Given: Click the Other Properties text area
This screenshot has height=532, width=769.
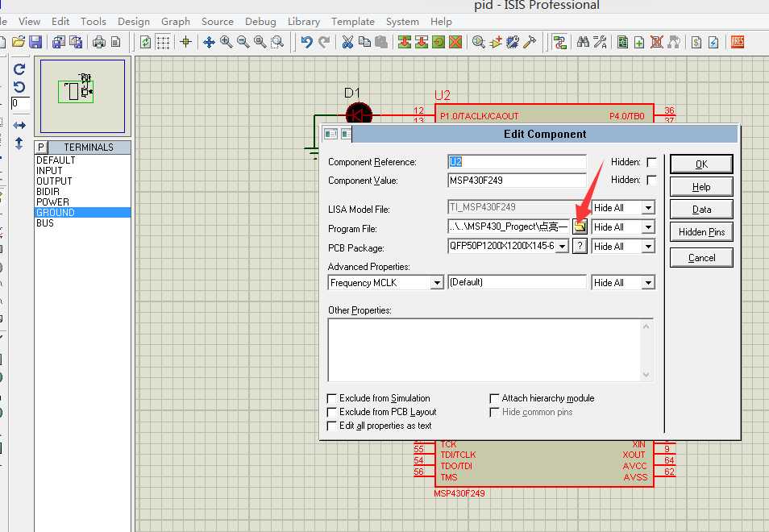Looking at the screenshot, I should point(490,350).
